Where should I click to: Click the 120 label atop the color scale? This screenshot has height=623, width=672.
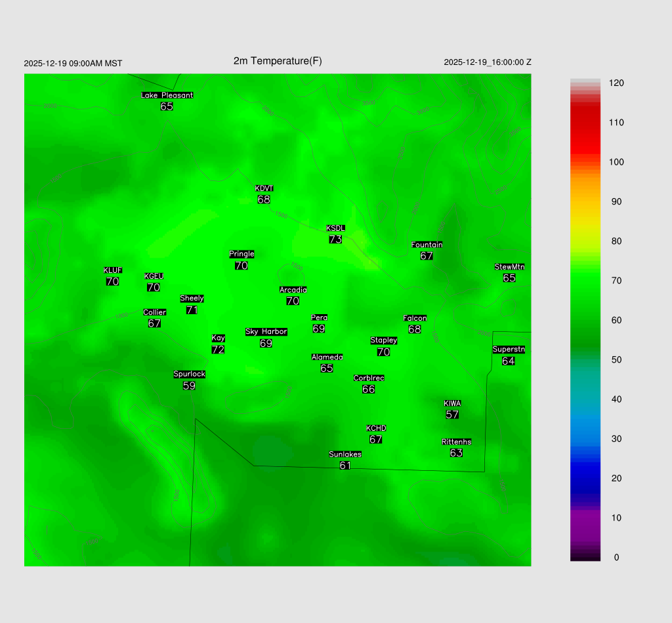(616, 83)
